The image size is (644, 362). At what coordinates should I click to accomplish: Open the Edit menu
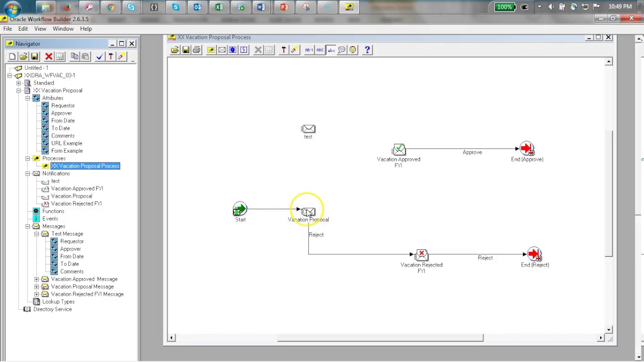pos(23,29)
